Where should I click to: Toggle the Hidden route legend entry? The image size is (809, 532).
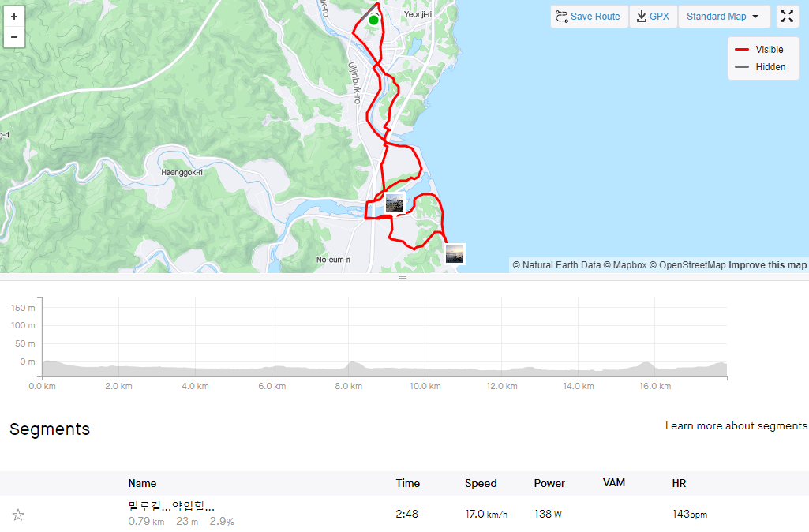760,67
